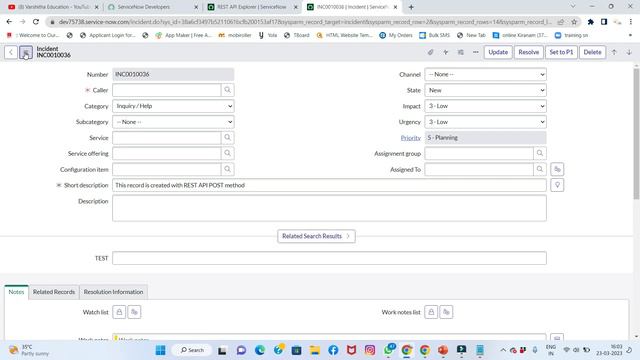The width and height of the screenshot is (640, 360).
Task: Go to previous record with up arrow
Action: point(614,52)
